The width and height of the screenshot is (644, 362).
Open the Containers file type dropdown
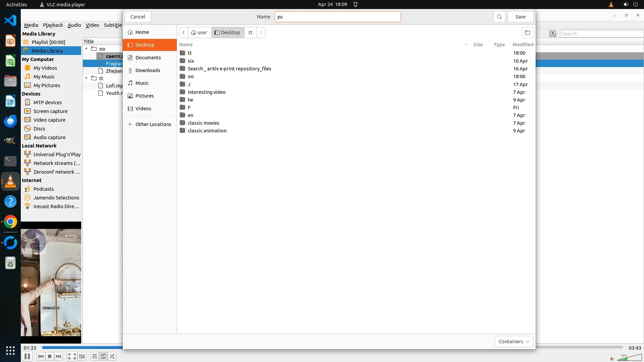pos(514,342)
